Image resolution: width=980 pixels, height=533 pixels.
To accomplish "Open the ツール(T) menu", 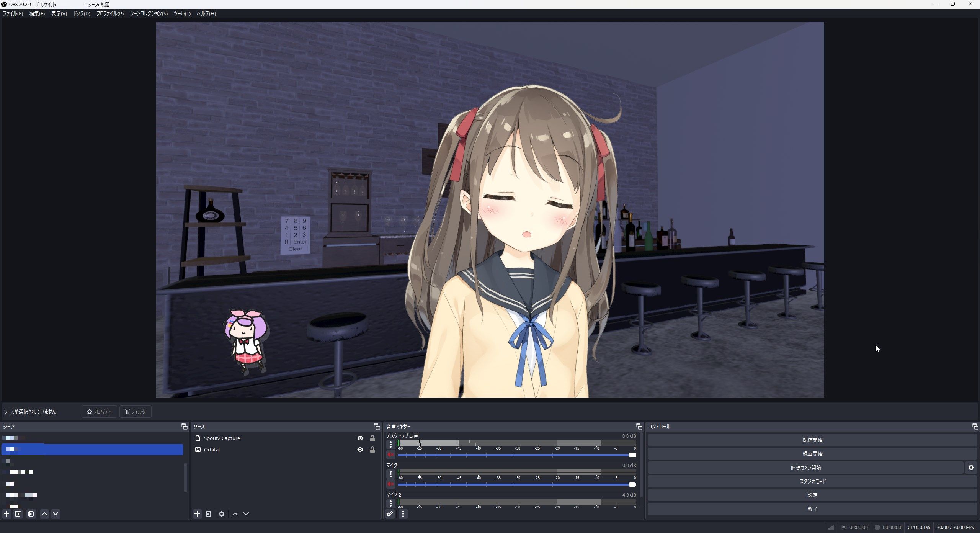I will click(x=182, y=13).
